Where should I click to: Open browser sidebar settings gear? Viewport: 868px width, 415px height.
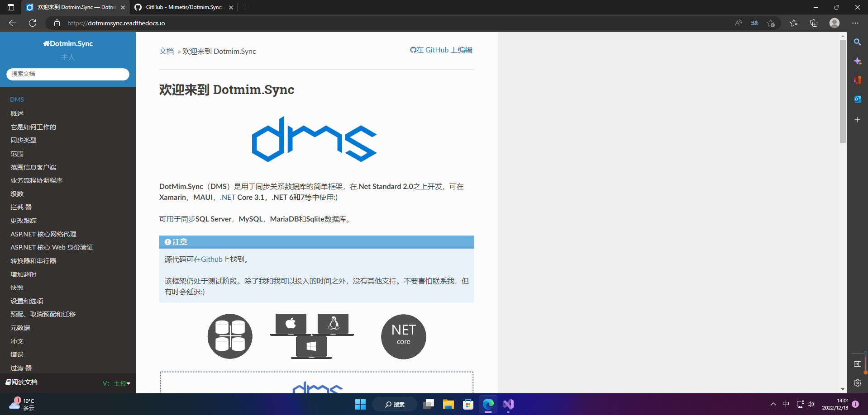click(857, 383)
